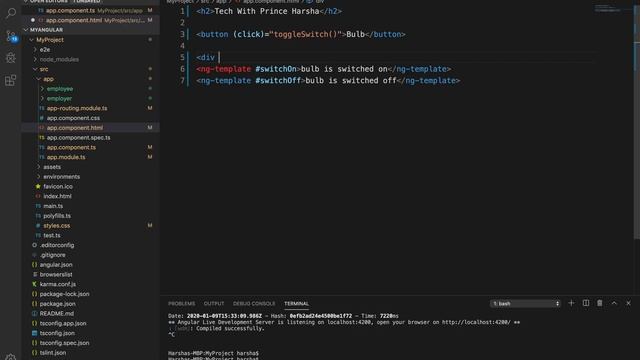Viewport: 640px width, 360px height.
Task: Switch to the TERMINAL tab
Action: click(x=296, y=304)
